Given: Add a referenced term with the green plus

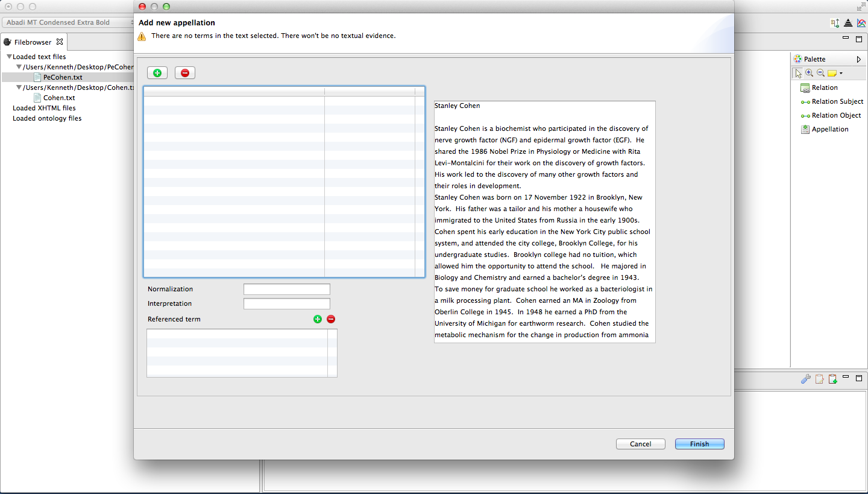Looking at the screenshot, I should (318, 319).
